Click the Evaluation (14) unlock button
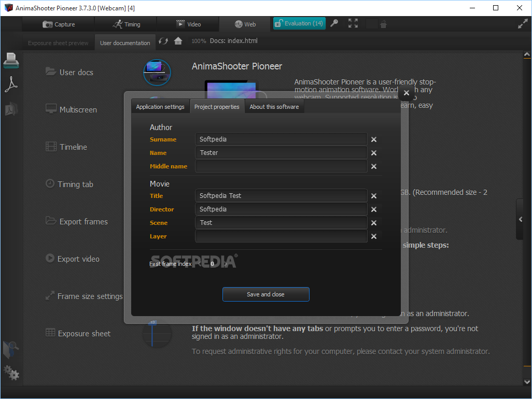This screenshot has height=399, width=532. tap(299, 23)
